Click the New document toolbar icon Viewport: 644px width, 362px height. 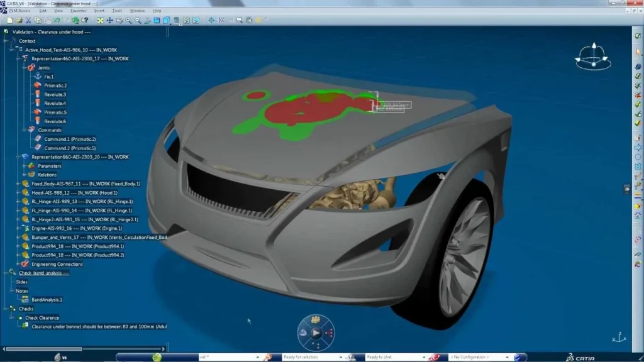[x=9, y=20]
